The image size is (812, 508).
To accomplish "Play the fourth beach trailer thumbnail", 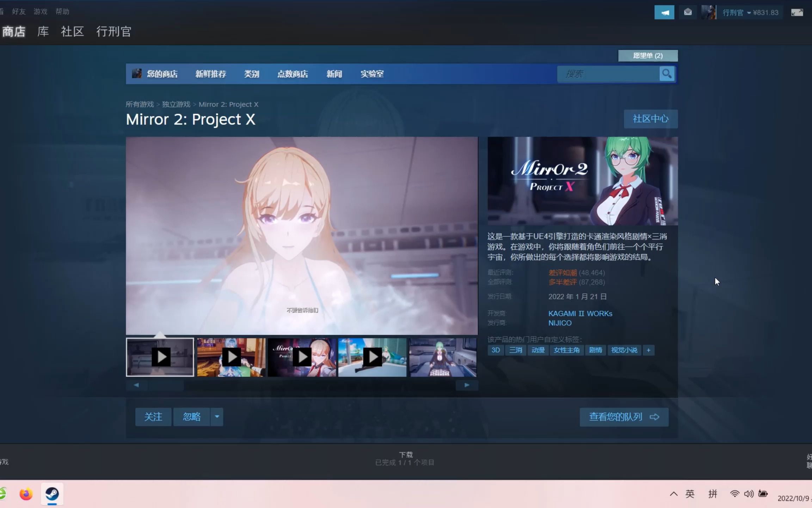I will click(x=373, y=357).
